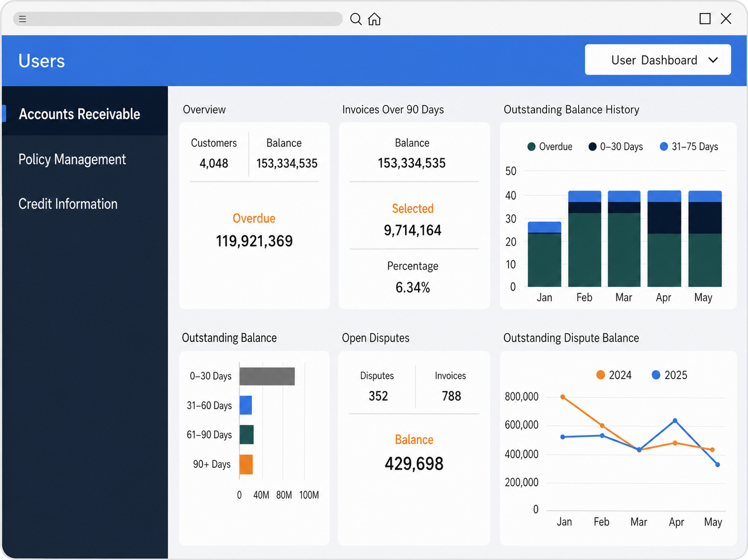The image size is (748, 560).
Task: Click the orange 90+ Days bar
Action: [x=246, y=465]
